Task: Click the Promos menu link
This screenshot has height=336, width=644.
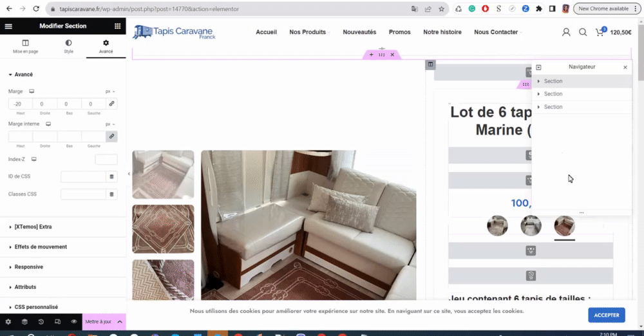Action: [x=400, y=32]
